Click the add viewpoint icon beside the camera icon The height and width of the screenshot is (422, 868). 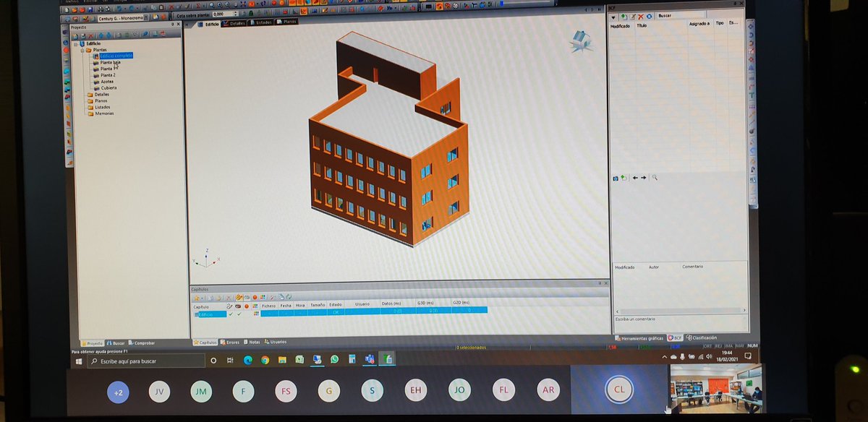(624, 178)
